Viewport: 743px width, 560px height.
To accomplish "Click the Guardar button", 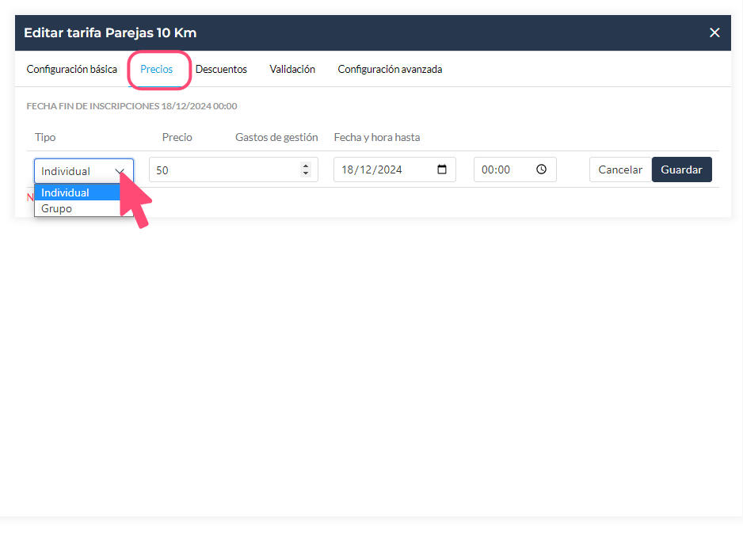I will click(x=681, y=170).
